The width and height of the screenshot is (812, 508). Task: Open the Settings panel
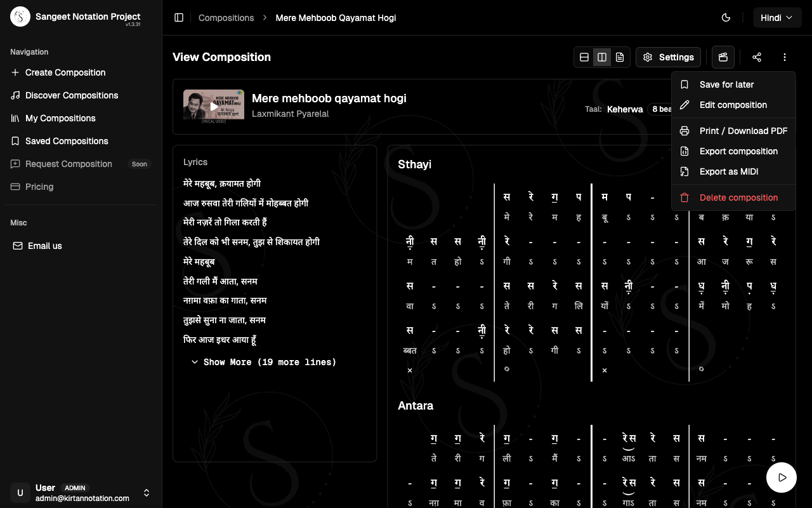[x=668, y=57]
